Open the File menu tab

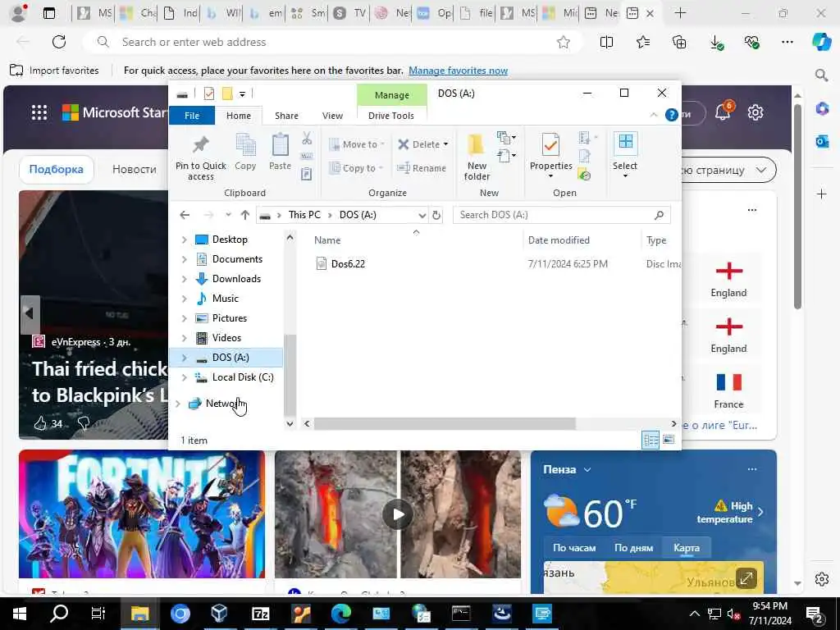point(192,116)
